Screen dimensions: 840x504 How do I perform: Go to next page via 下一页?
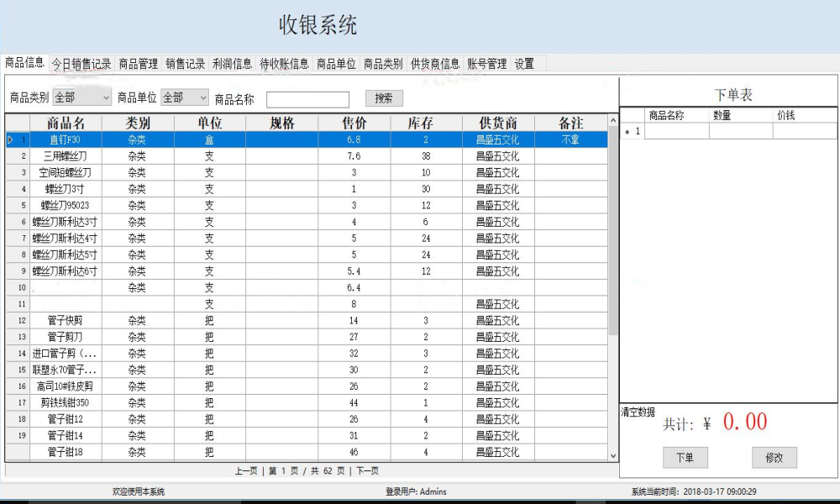368,470
